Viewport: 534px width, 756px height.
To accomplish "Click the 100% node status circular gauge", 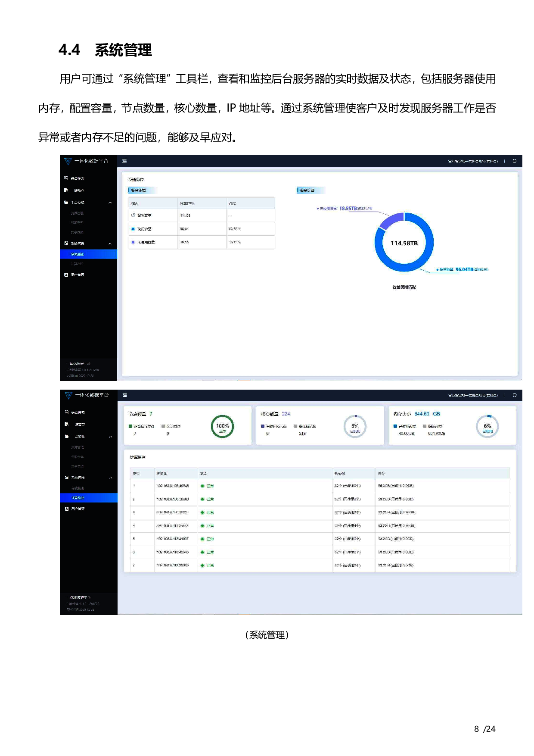I will (222, 427).
